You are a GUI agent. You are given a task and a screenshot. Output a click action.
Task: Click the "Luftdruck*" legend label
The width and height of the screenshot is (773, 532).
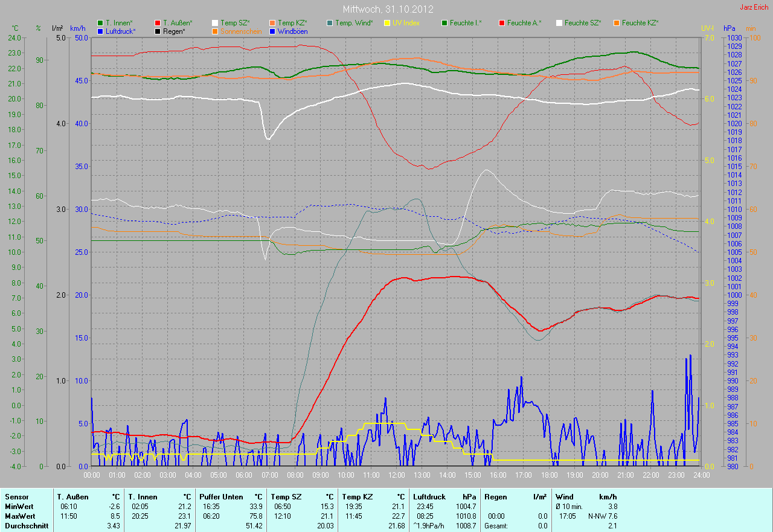coord(121,31)
